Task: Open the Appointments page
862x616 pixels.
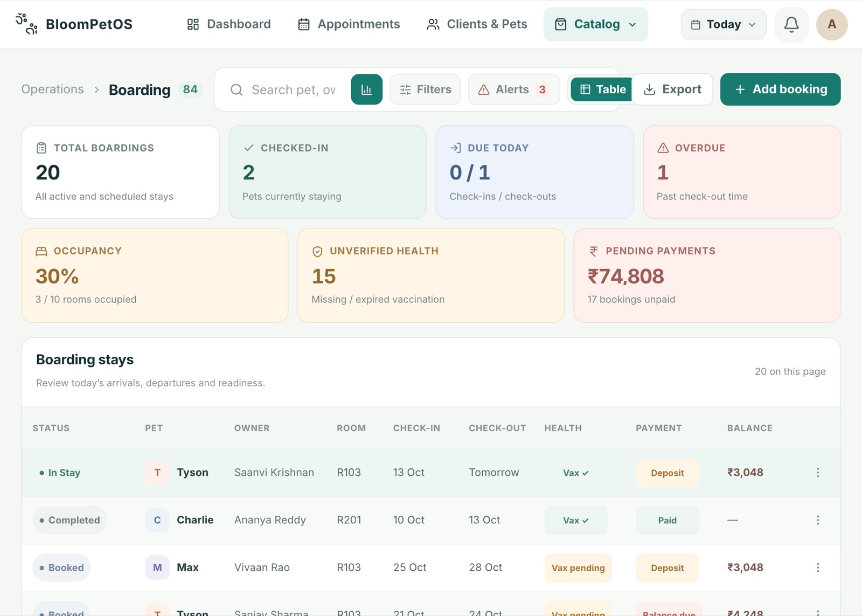Action: click(x=349, y=24)
